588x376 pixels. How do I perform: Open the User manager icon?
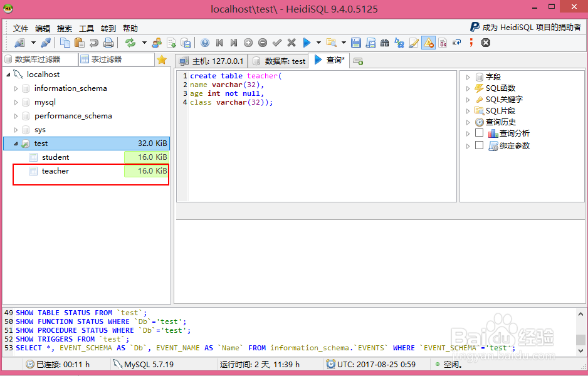[x=157, y=43]
